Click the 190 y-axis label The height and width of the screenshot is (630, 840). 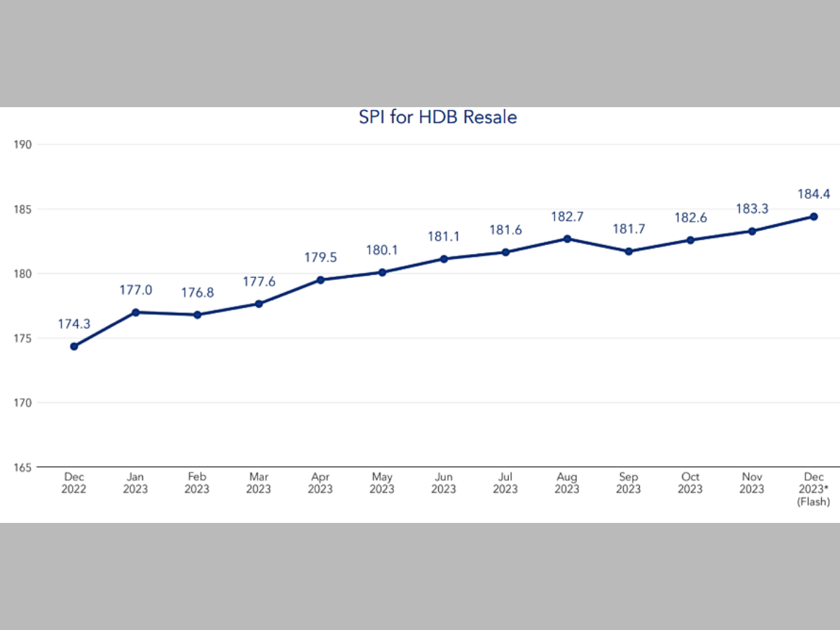click(x=23, y=144)
